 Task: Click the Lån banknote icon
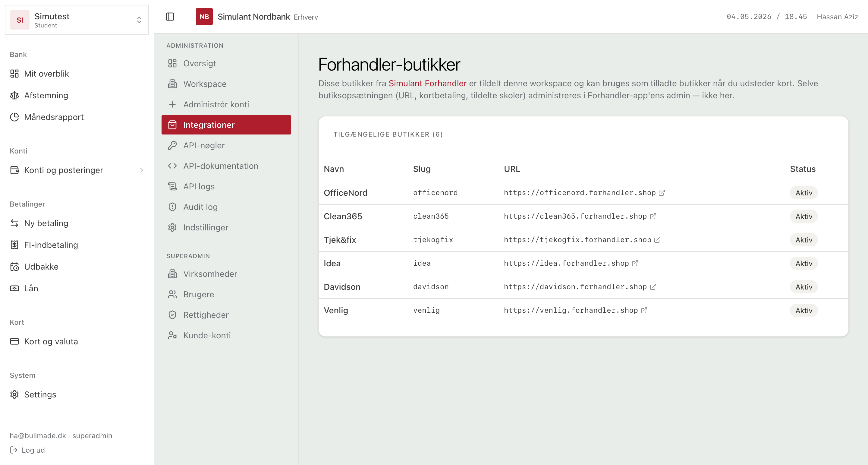(x=14, y=288)
